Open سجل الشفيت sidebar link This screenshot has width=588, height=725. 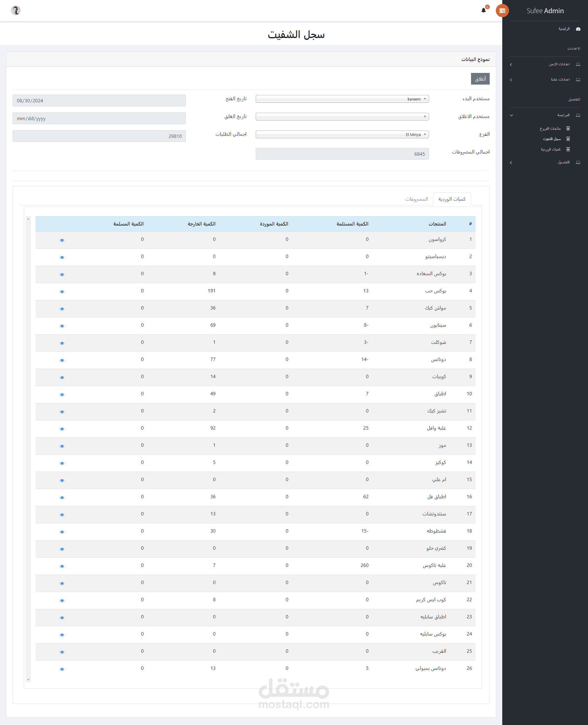[552, 139]
